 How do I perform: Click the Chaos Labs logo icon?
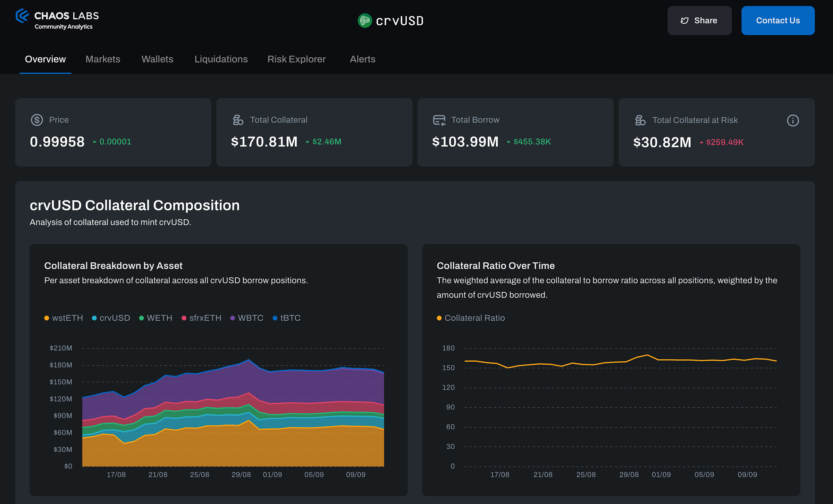pos(22,16)
